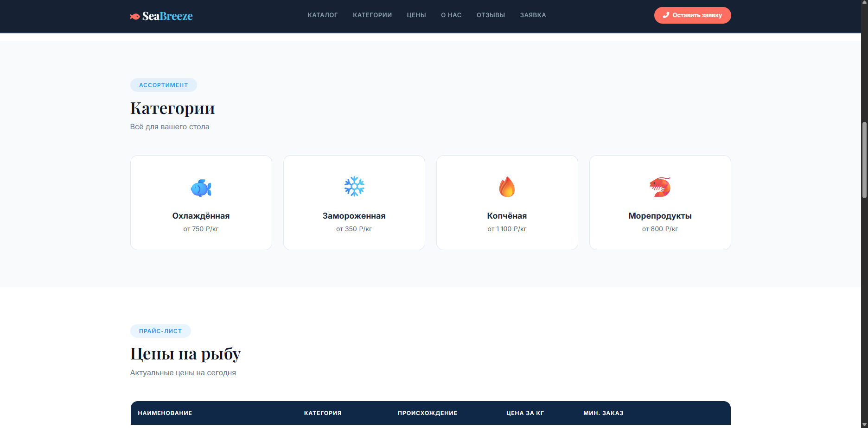Click the price text от 800 ₽/кг
This screenshot has width=868, height=428.
(660, 229)
